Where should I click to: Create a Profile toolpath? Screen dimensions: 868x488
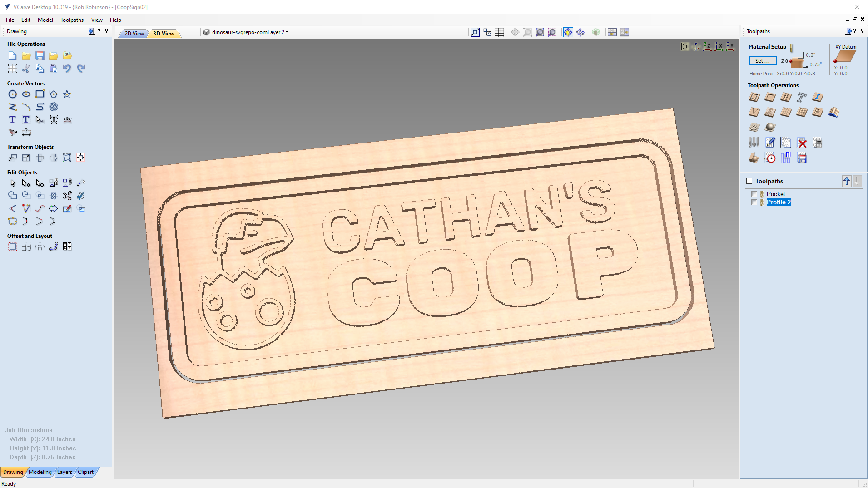(754, 97)
